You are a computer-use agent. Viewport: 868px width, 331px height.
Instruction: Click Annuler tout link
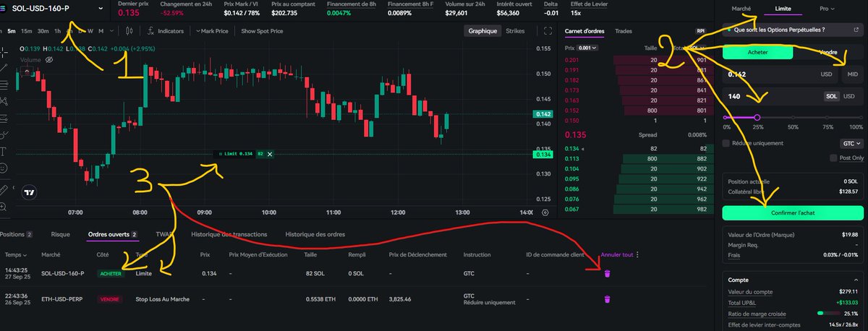point(616,254)
